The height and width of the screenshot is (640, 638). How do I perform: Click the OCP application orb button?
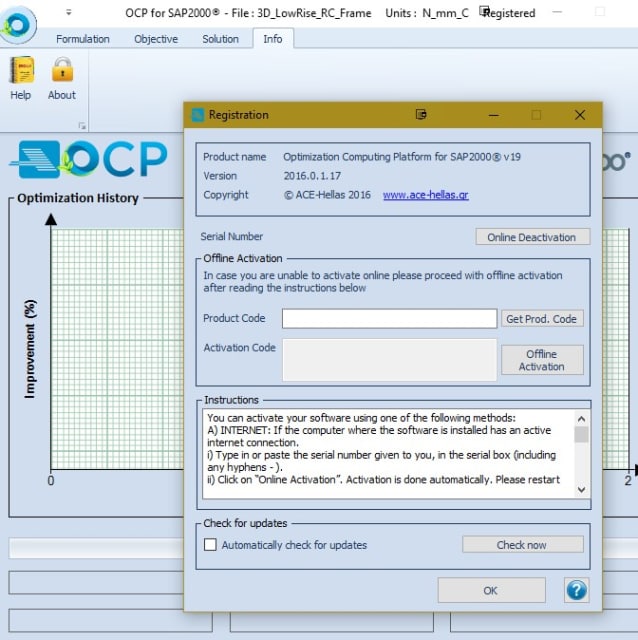coord(18,24)
